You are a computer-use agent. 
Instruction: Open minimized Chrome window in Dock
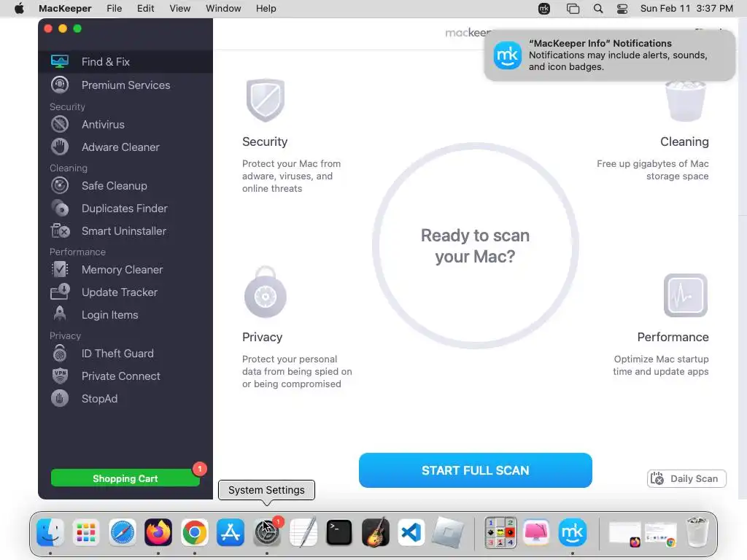(661, 534)
